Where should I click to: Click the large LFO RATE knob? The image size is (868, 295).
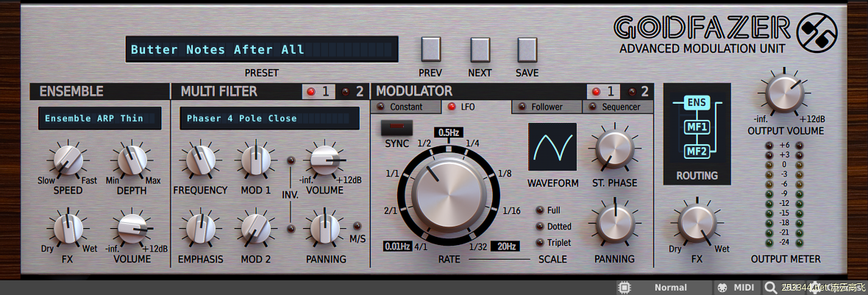[x=449, y=194]
